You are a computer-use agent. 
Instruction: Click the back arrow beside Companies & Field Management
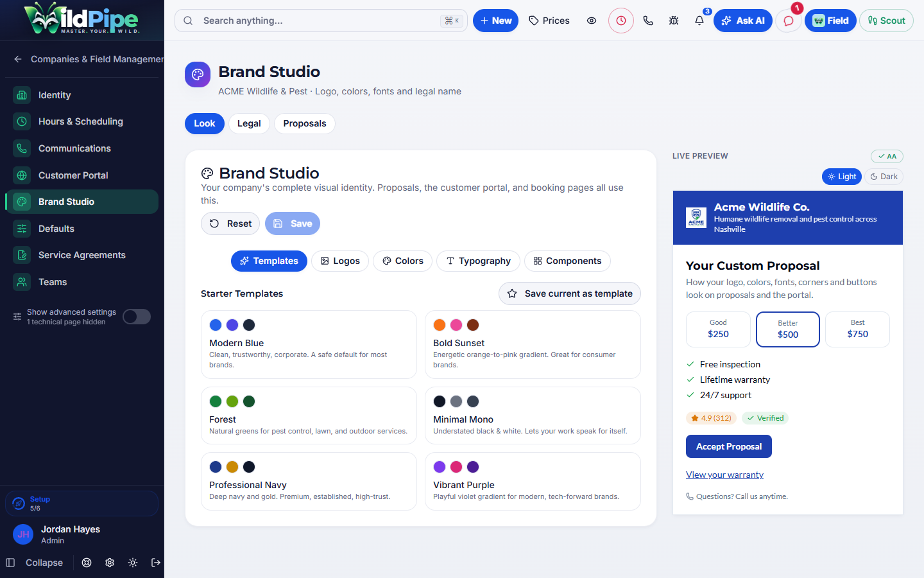click(18, 59)
